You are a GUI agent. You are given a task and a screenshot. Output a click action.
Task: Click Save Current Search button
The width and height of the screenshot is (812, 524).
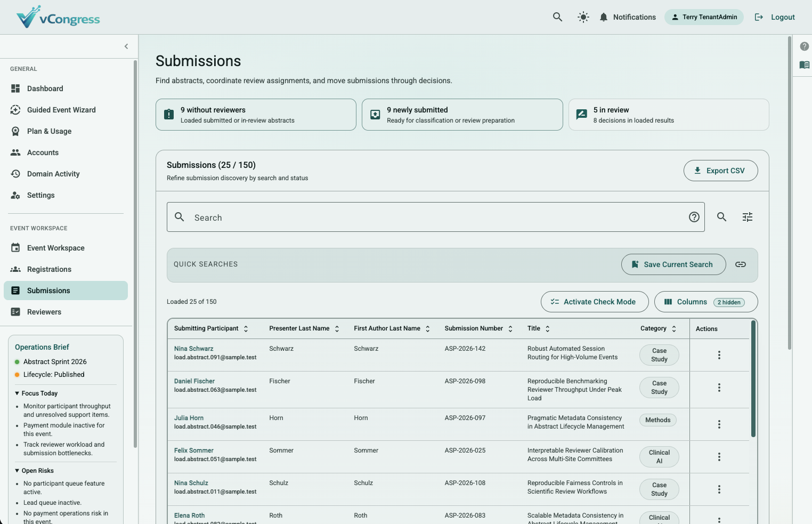[673, 264]
